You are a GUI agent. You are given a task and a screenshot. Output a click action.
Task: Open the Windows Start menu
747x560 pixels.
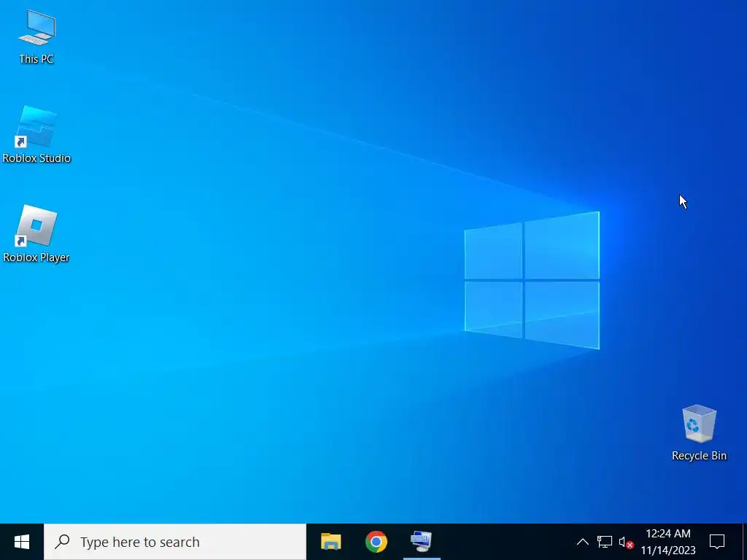[x=22, y=542]
